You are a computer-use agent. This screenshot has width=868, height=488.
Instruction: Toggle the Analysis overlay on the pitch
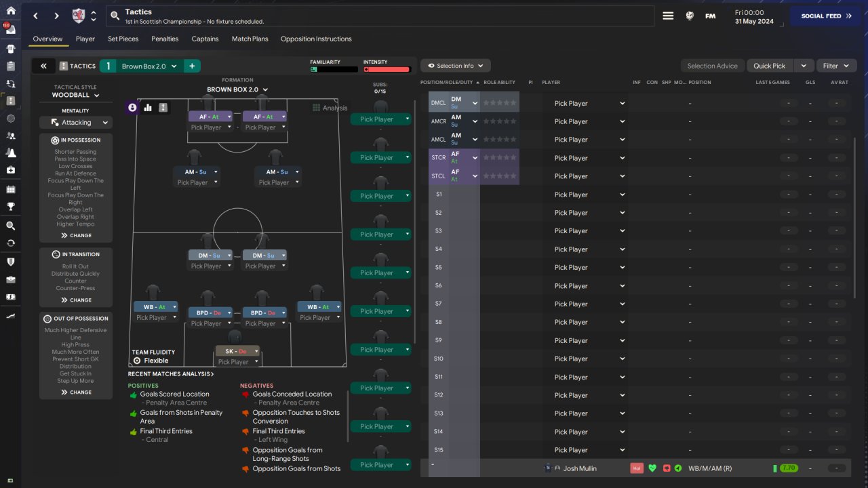tap(330, 108)
